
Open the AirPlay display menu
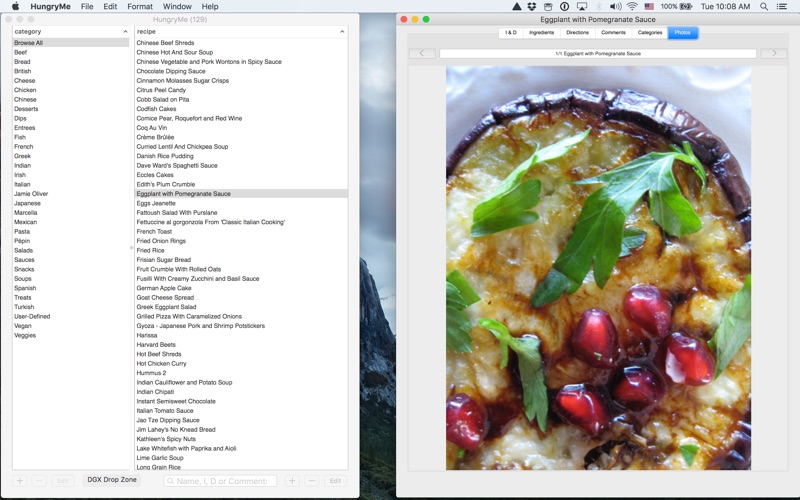582,7
